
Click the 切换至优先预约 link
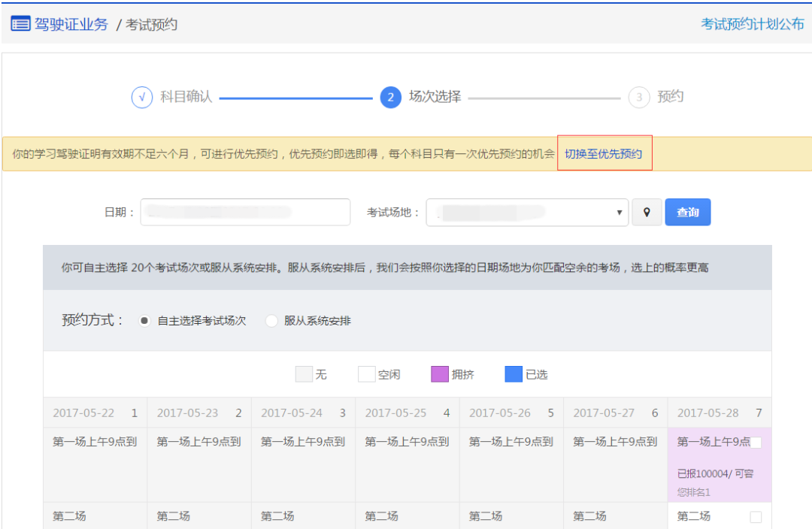[x=604, y=153]
